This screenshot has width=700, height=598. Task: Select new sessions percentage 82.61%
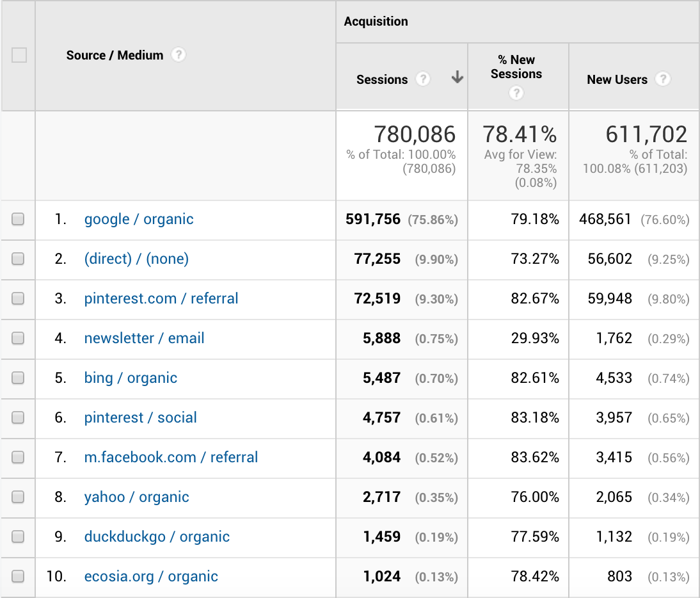click(x=535, y=378)
